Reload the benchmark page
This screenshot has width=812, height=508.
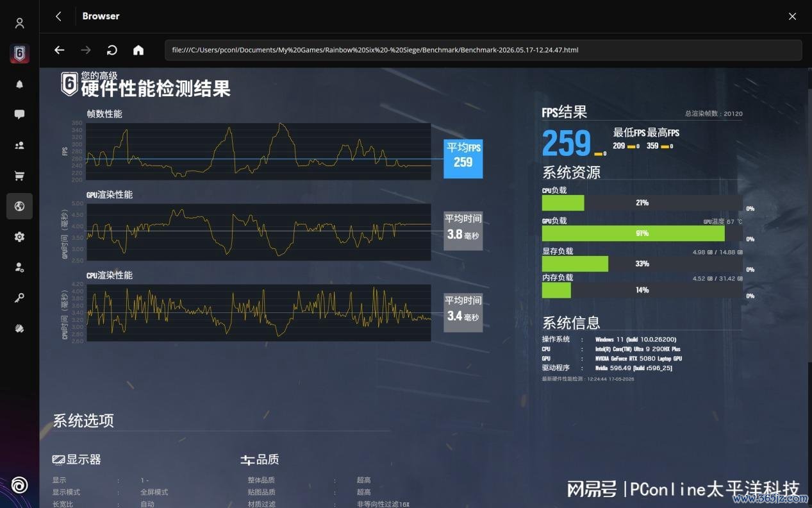112,50
